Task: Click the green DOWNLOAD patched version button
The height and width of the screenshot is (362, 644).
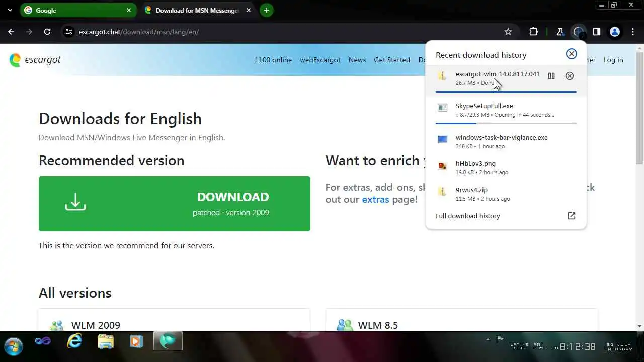Action: coord(175,204)
